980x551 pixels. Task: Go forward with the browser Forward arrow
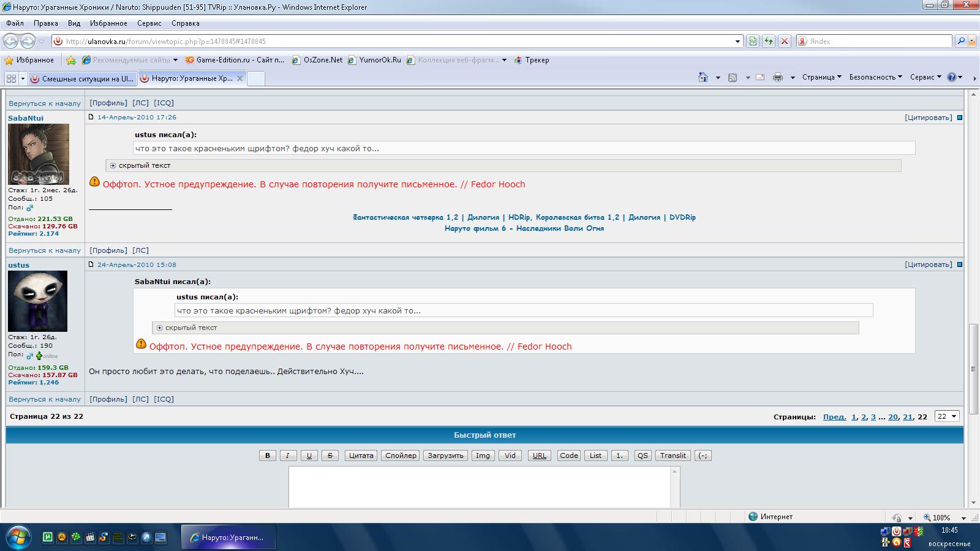(x=28, y=41)
